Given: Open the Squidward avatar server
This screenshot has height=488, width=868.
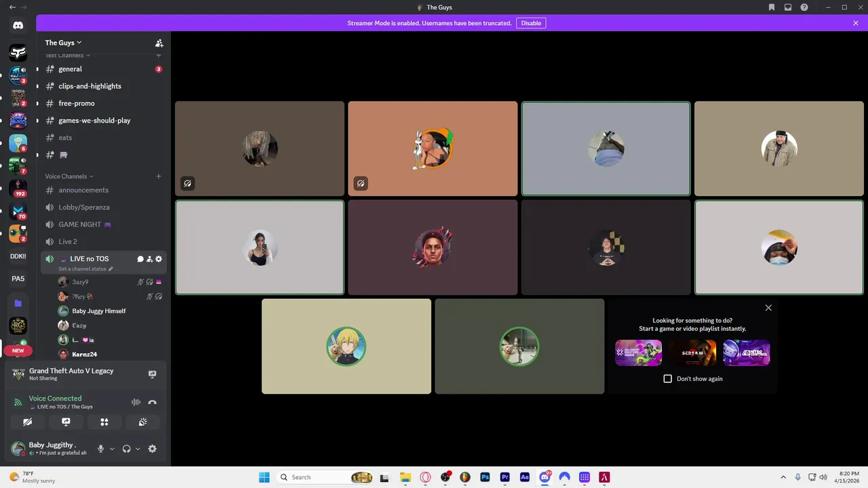Looking at the screenshot, I should pyautogui.click(x=18, y=143).
